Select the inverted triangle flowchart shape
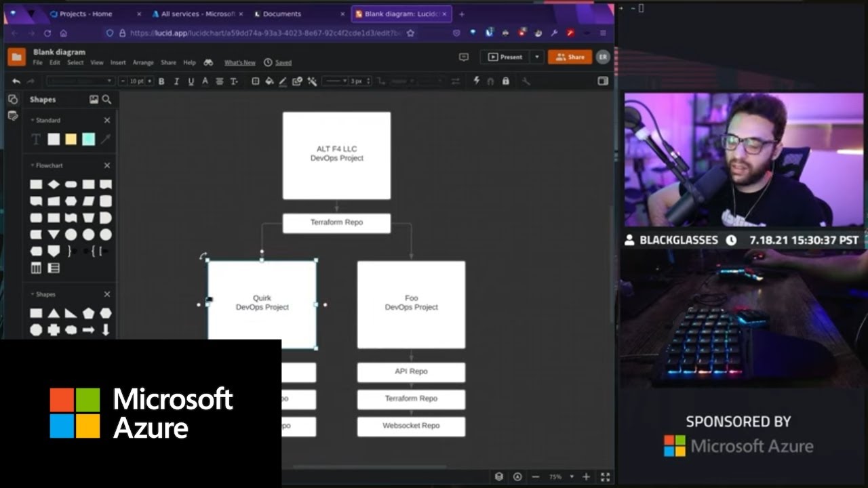 click(x=54, y=235)
